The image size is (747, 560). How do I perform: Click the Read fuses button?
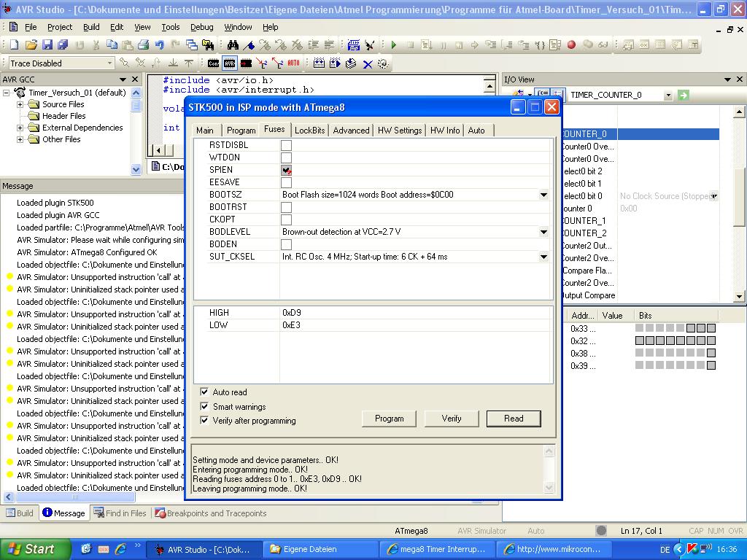pyautogui.click(x=514, y=419)
